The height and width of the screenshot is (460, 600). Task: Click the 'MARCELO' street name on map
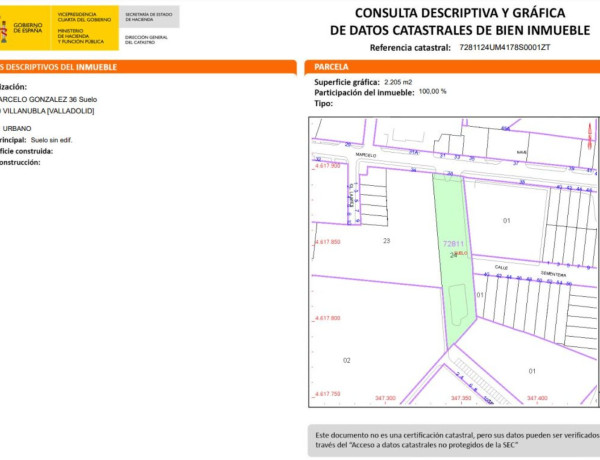click(x=365, y=155)
